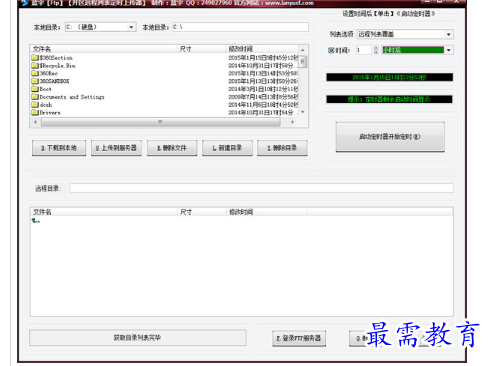Click the Documents and Settings folder icon

click(35, 97)
